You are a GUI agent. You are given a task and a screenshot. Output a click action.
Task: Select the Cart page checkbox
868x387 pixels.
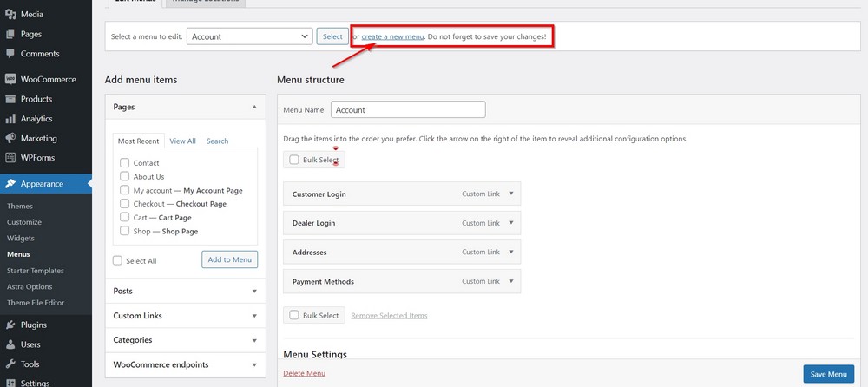pyautogui.click(x=124, y=218)
